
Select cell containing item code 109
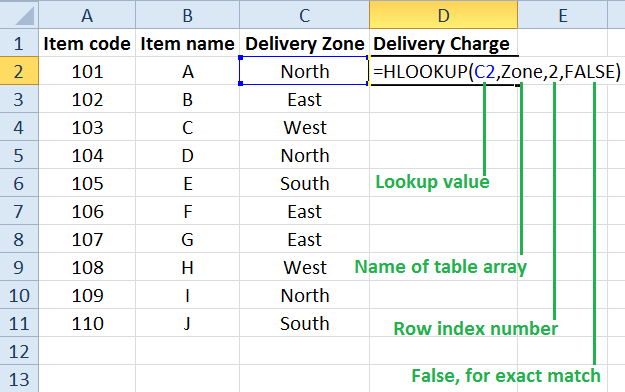(x=87, y=295)
